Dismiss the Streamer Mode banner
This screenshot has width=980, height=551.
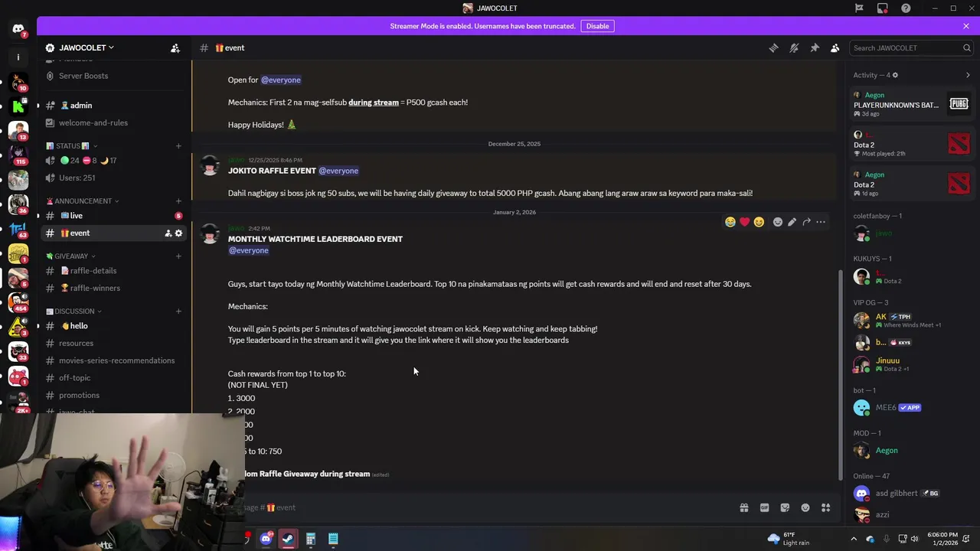pos(966,26)
